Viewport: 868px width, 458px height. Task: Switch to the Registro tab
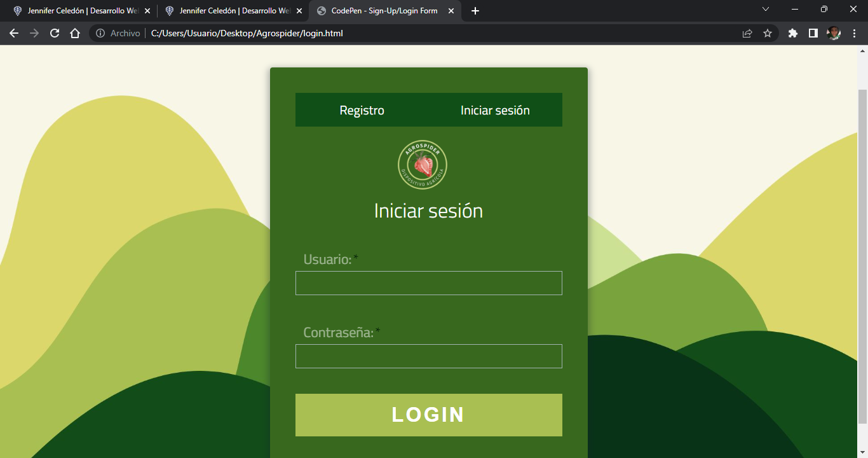click(x=362, y=110)
